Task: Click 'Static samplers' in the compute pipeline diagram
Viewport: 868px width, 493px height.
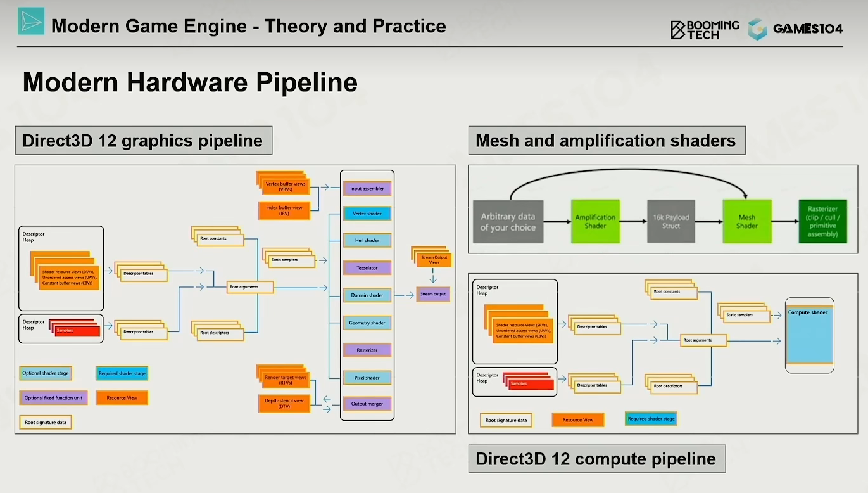Action: point(746,314)
